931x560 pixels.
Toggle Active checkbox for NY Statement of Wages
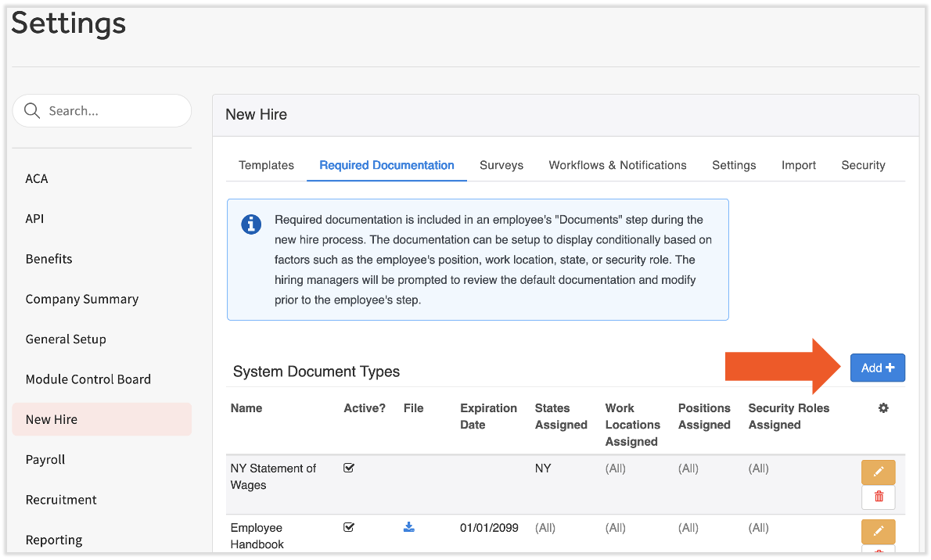349,468
